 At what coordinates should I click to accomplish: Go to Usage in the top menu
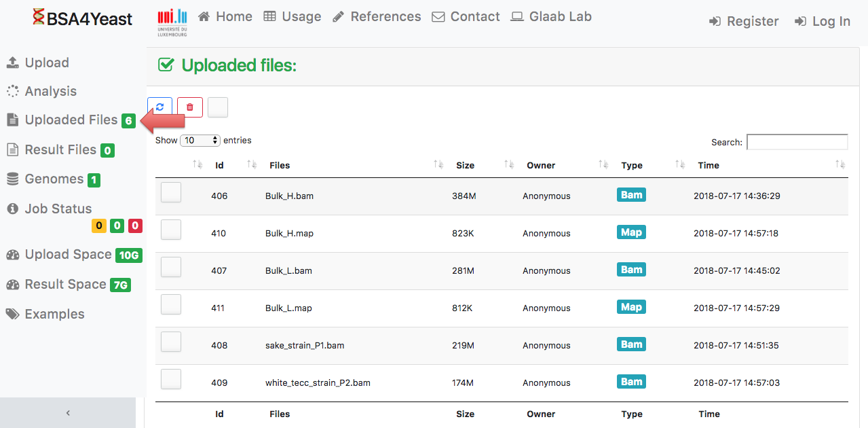coord(293,16)
